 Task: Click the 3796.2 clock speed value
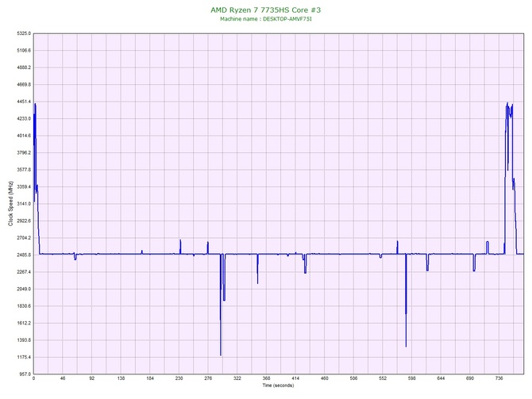(x=24, y=153)
